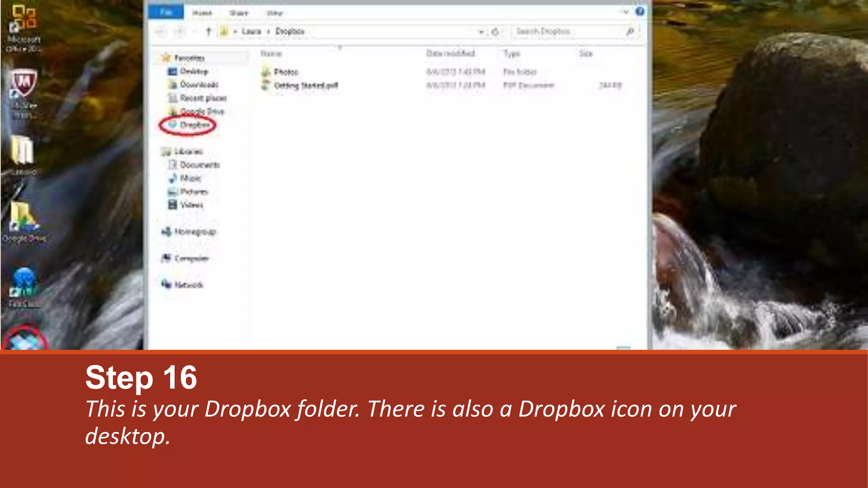Open the File tab in Explorer
Image resolution: width=868 pixels, height=488 pixels.
point(166,12)
